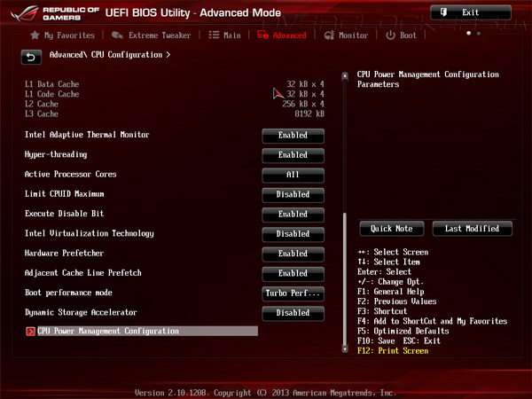
Task: Click the Exit door icon
Action: pos(443,12)
